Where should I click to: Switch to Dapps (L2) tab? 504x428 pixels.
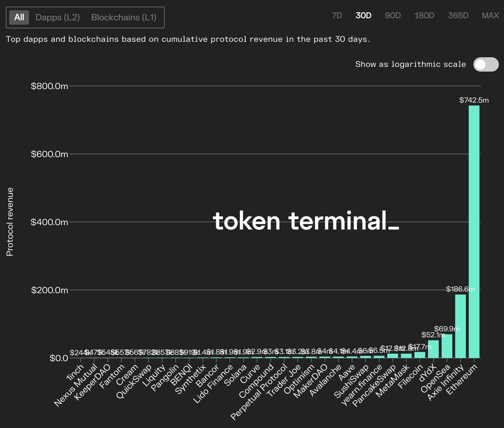(x=58, y=18)
